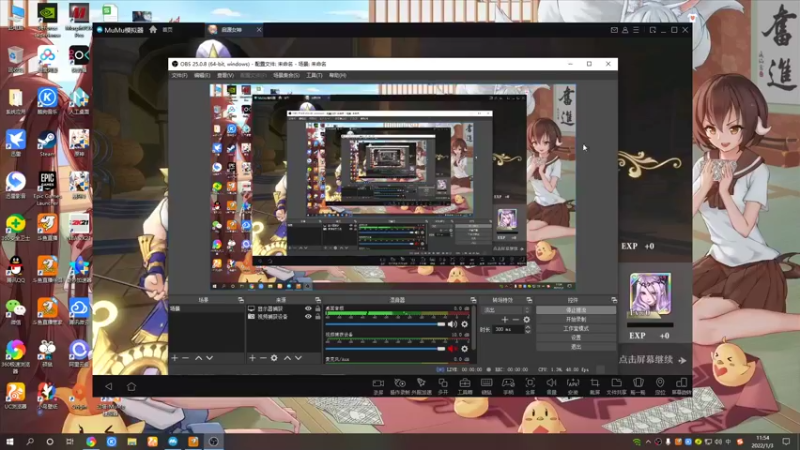Pop out the Audio Mixer dock icon
The image size is (800, 450).
pos(473,300)
